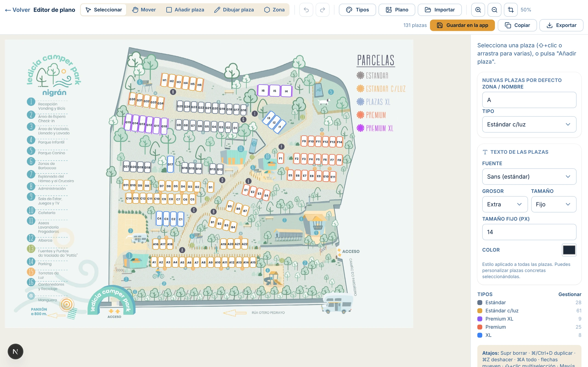588x367 pixels.
Task: Click Guardar en la app button
Action: [462, 25]
